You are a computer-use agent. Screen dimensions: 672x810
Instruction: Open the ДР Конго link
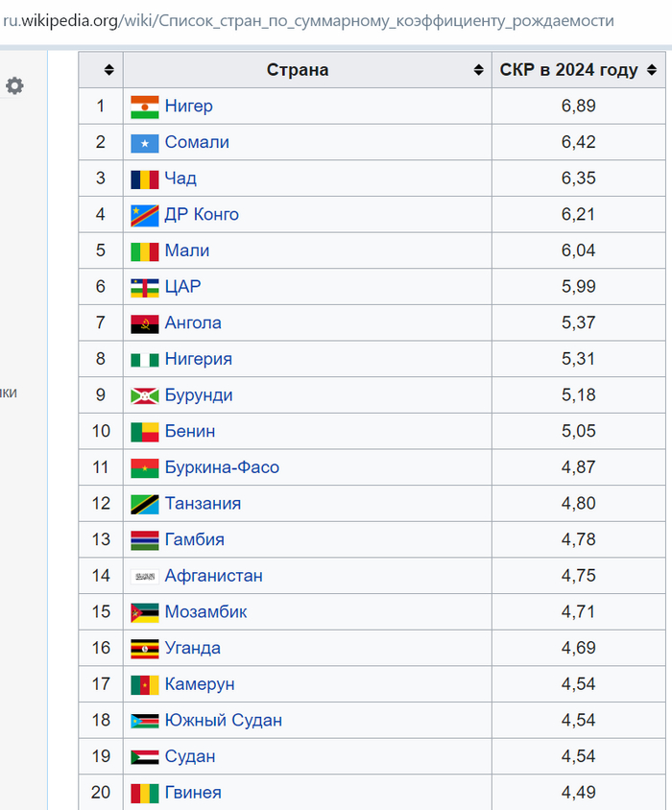[x=202, y=215]
